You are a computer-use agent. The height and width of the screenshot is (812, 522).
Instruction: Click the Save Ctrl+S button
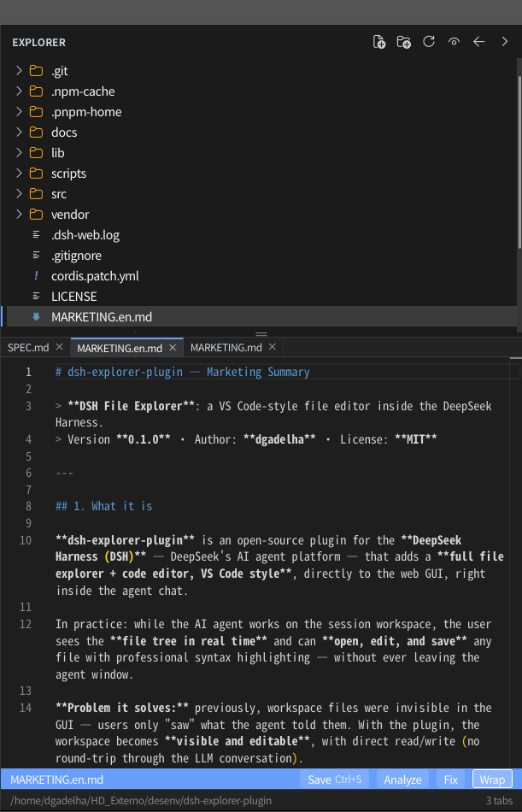335,780
